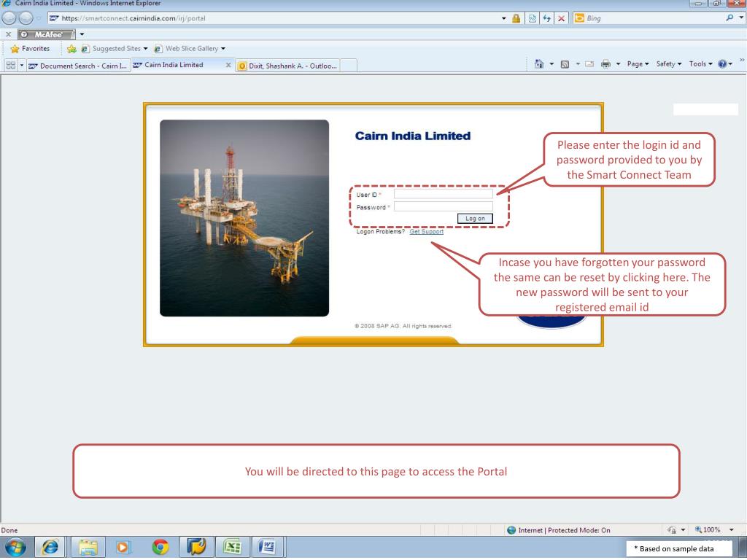The image size is (747, 560).
Task: Click the refresh icon in address bar
Action: [547, 18]
